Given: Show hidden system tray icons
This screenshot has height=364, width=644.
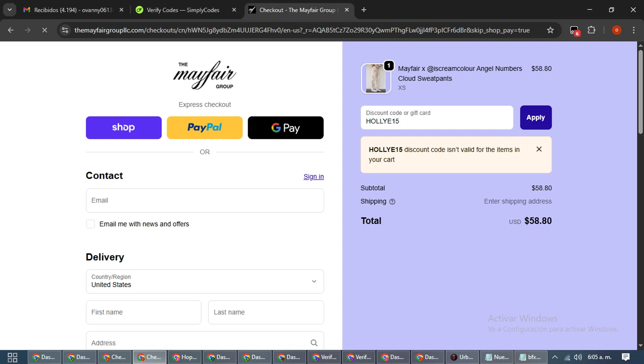Looking at the screenshot, I should 555,357.
